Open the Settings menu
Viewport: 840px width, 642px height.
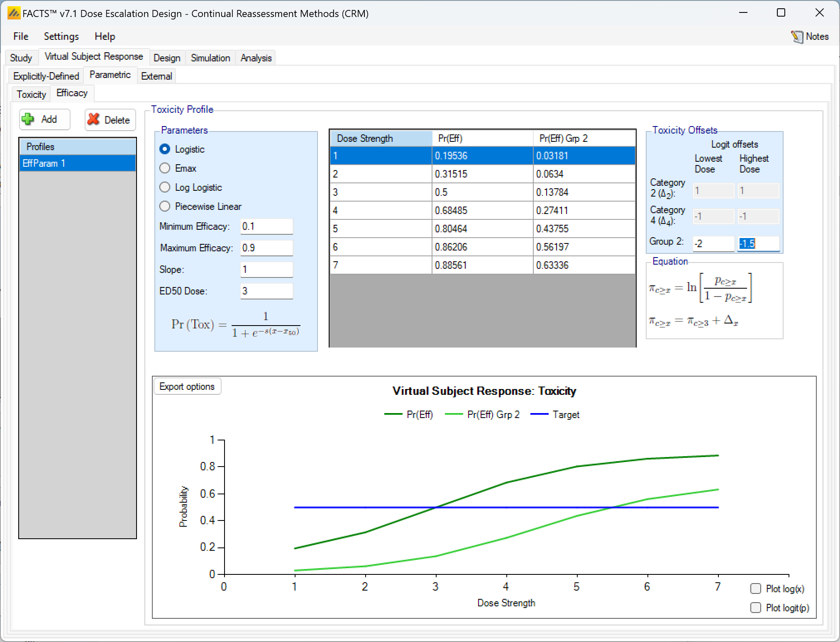(x=61, y=36)
